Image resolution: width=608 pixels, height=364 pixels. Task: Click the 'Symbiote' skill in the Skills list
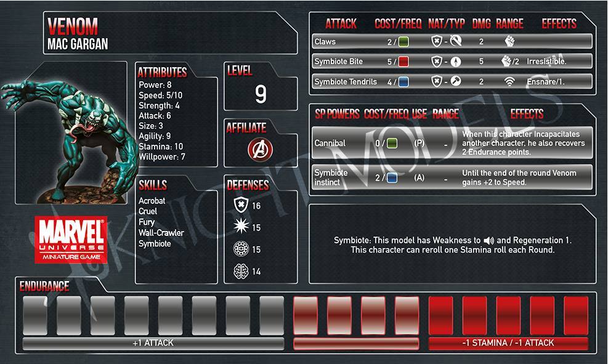[155, 243]
